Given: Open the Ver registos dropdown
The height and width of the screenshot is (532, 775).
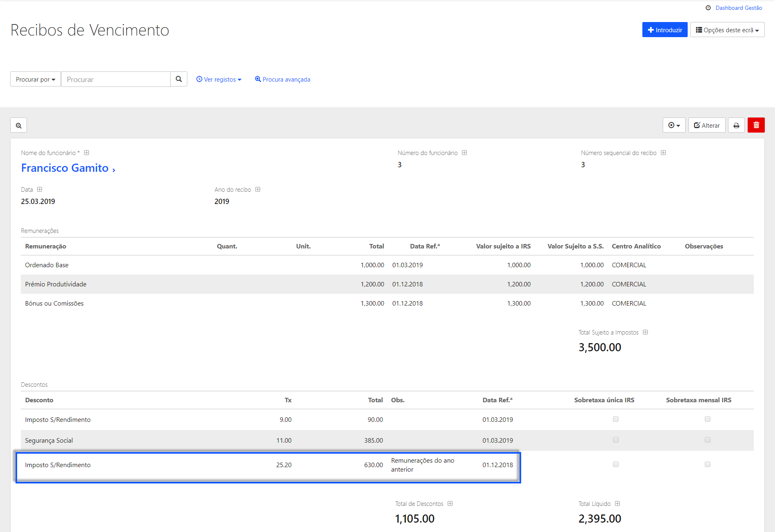Looking at the screenshot, I should pyautogui.click(x=219, y=79).
